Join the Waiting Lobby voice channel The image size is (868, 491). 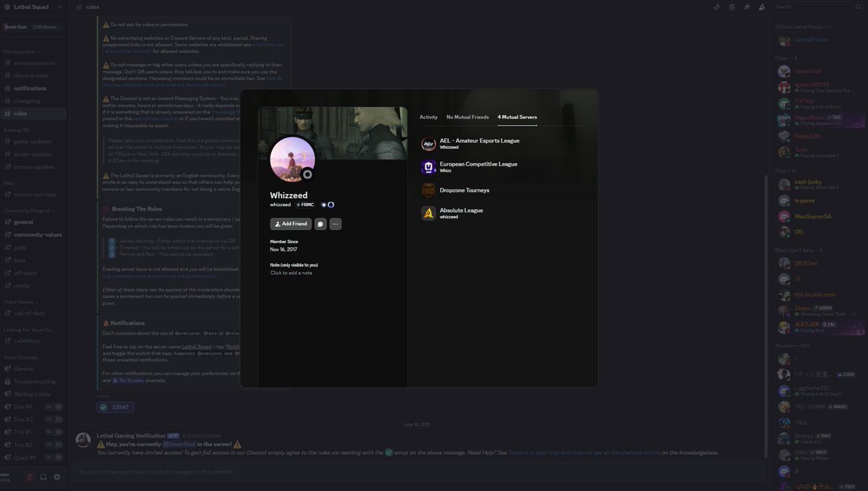click(34, 394)
